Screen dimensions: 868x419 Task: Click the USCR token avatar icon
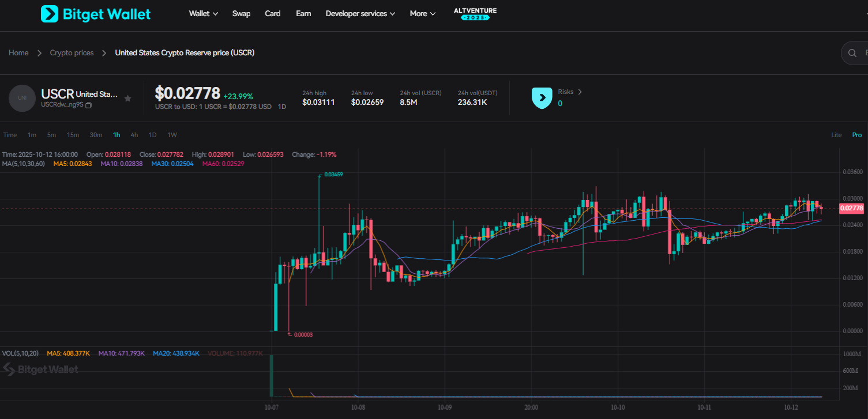click(22, 98)
